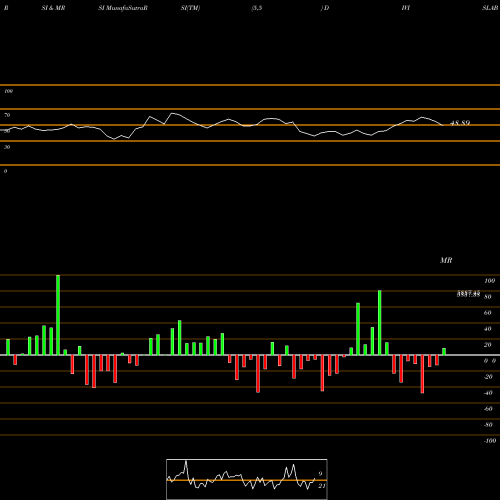Click the -100 label on MR axis
The width and height of the screenshot is (500, 500).
pyautogui.click(x=490, y=441)
